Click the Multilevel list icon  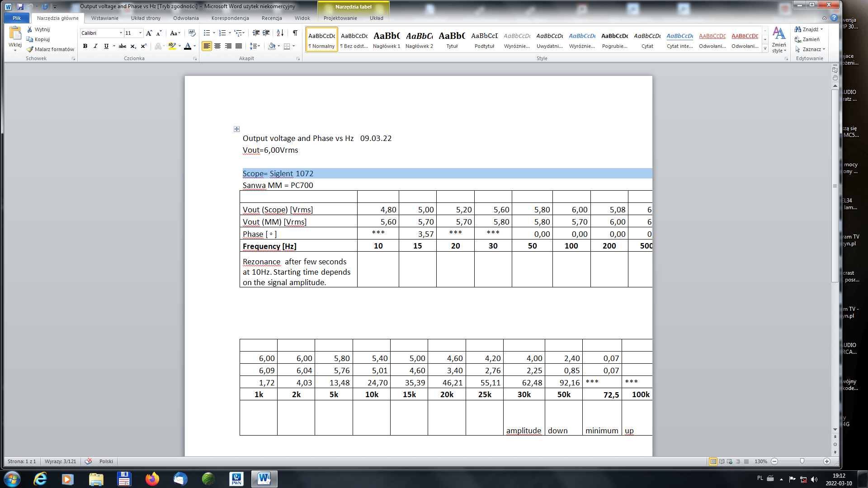pos(238,33)
